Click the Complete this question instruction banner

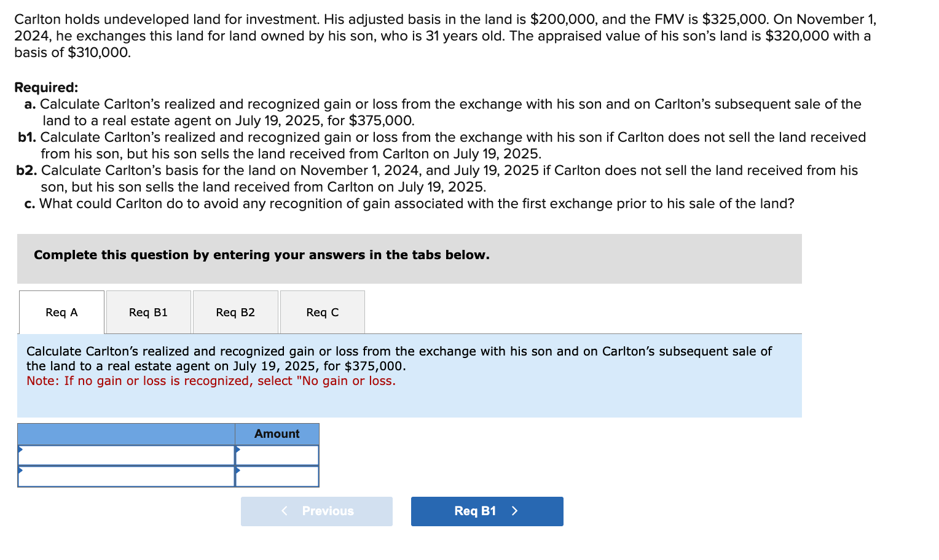(x=261, y=255)
